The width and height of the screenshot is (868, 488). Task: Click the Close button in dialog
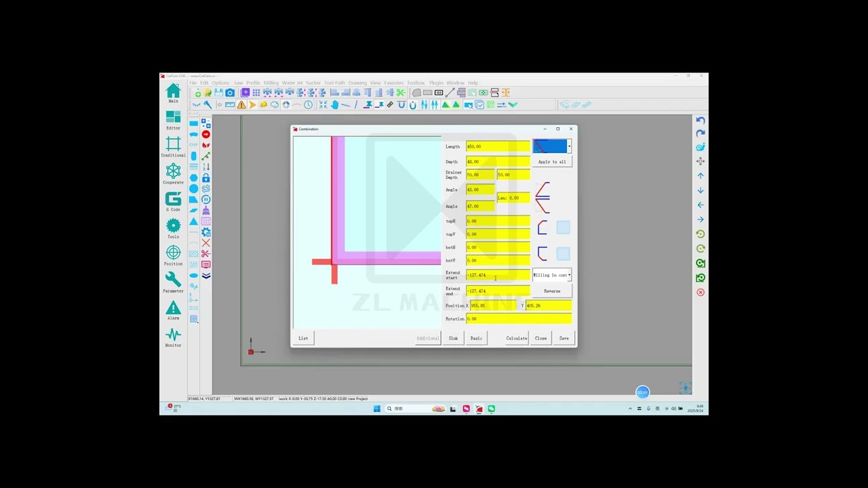[x=540, y=338]
